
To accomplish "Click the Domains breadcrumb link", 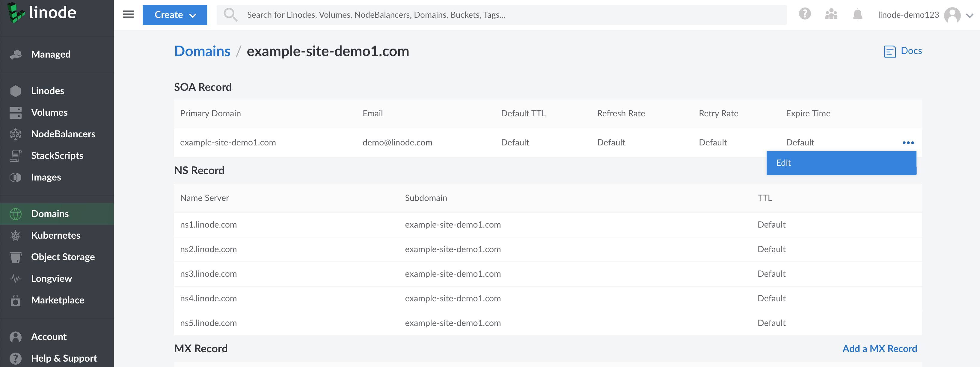I will 202,51.
